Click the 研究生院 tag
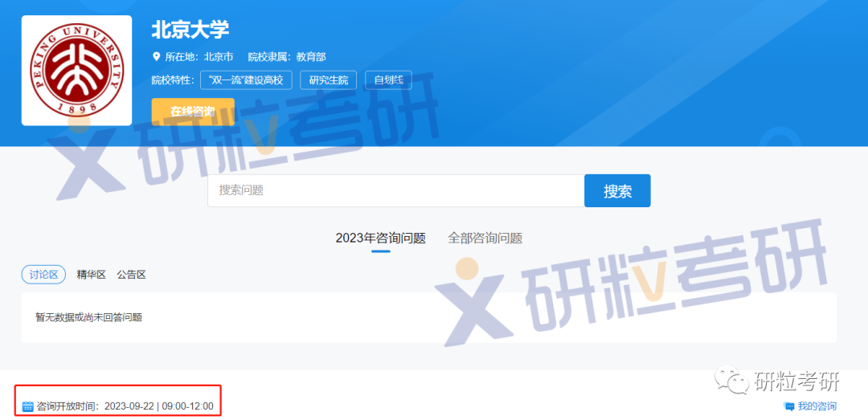The height and width of the screenshot is (420, 868). [x=329, y=80]
